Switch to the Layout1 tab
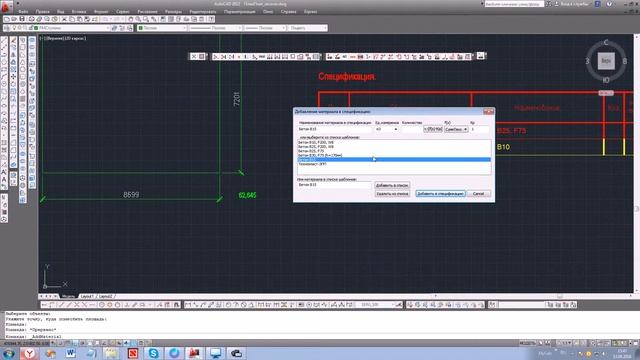The width and height of the screenshot is (640, 360). (87, 296)
